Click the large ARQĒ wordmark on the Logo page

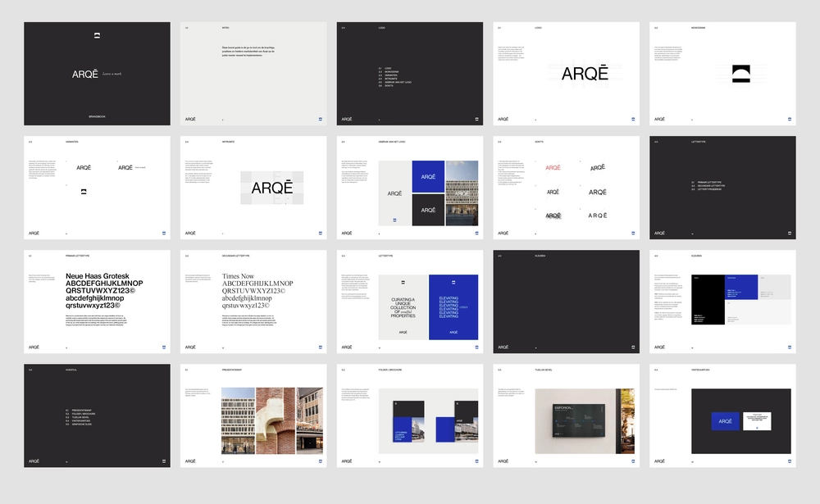tap(585, 75)
